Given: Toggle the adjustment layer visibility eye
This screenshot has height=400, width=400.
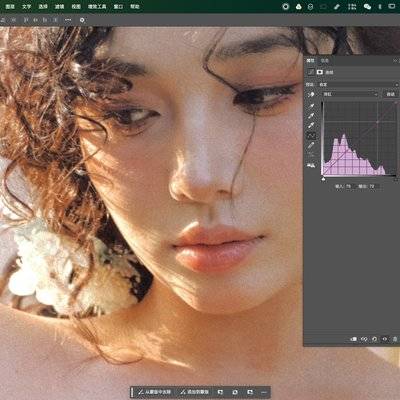Looking at the screenshot, I should tap(385, 339).
